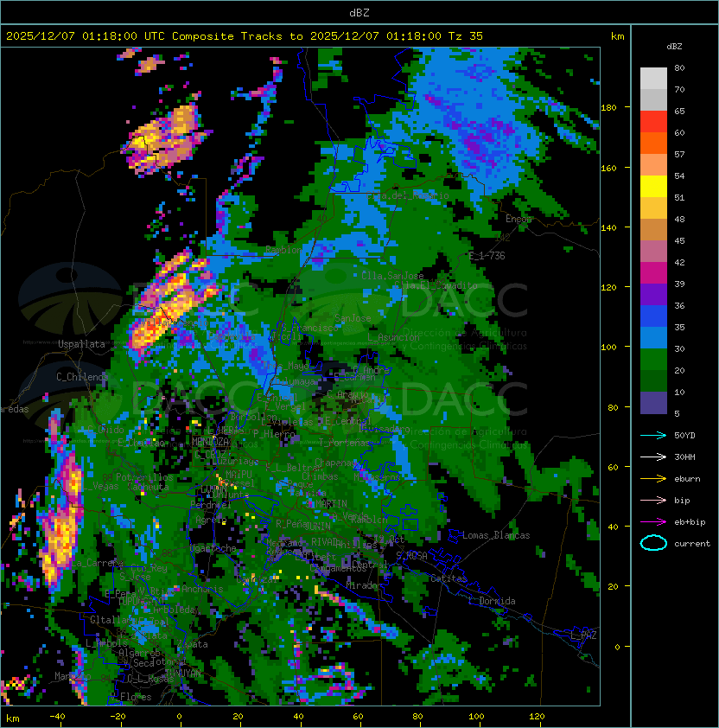Click the 'TUNUYAN' label on the map

tap(183, 673)
